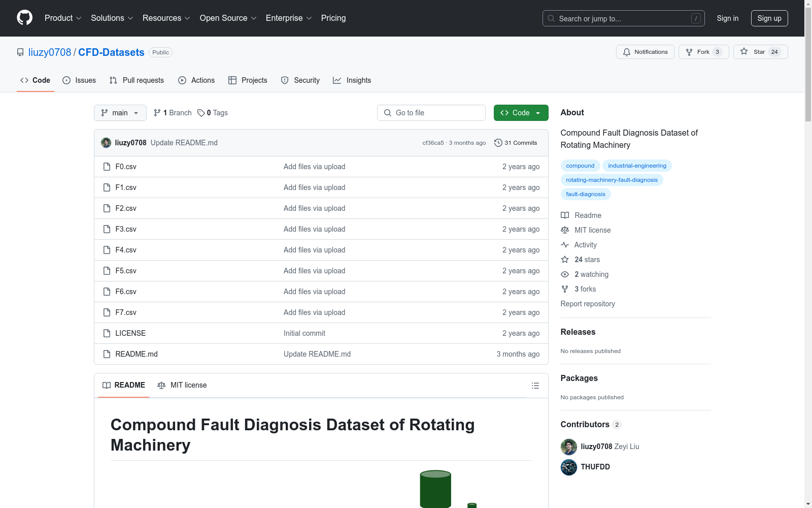Click Zeyi Liu contributor avatar
The height and width of the screenshot is (508, 812).
[569, 447]
